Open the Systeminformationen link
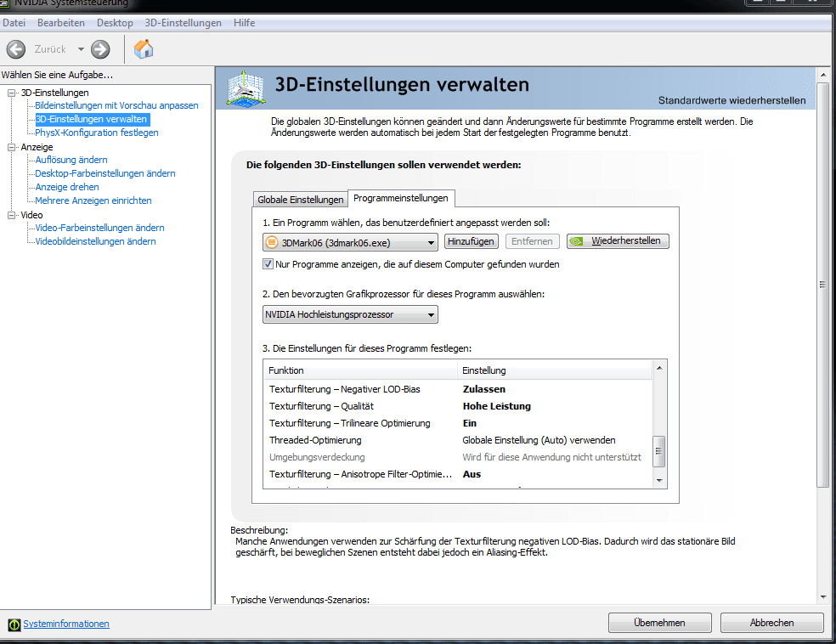 pyautogui.click(x=66, y=624)
